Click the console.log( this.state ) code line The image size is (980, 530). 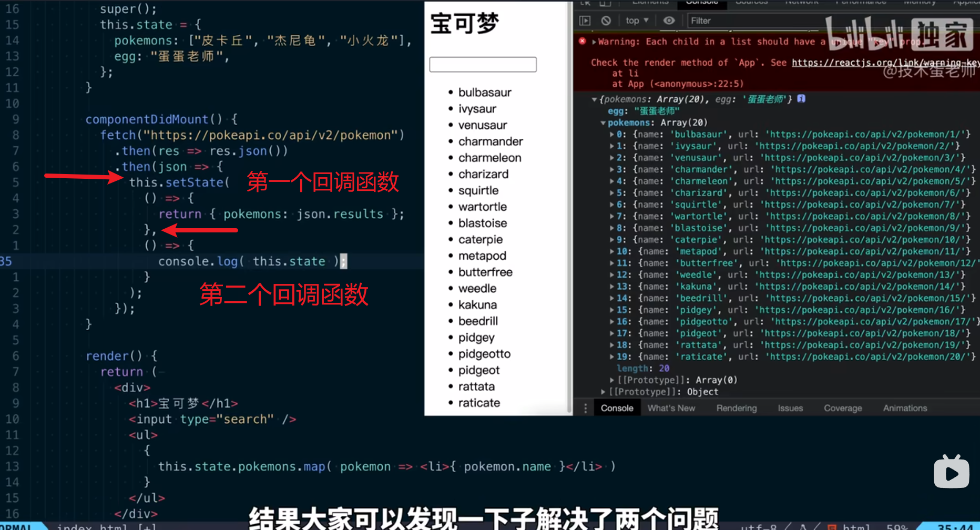click(252, 261)
